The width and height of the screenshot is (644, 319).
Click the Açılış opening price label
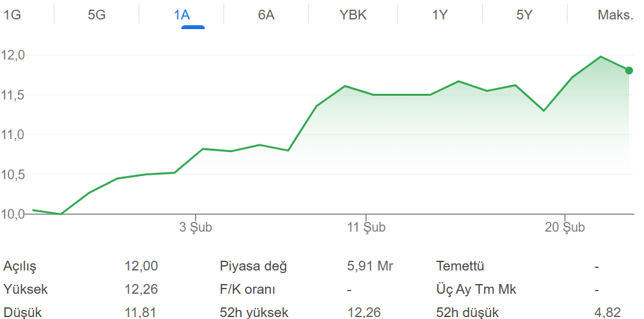tap(20, 266)
